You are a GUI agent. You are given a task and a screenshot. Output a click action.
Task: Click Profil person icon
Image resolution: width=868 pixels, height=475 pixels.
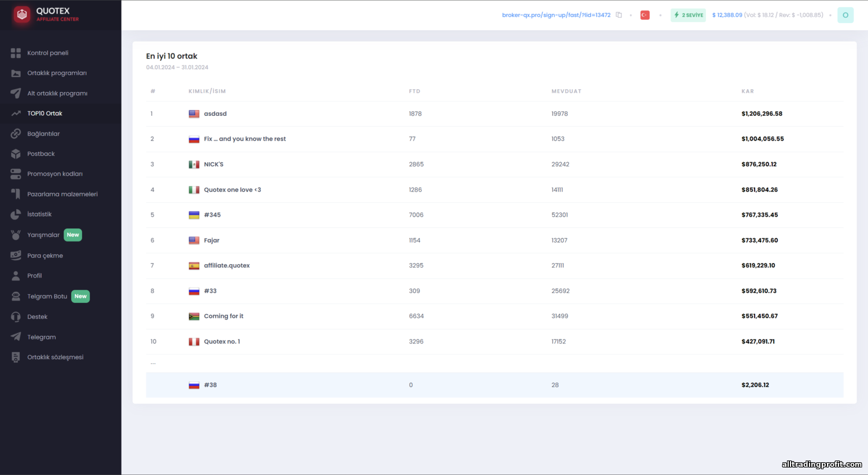click(x=16, y=276)
